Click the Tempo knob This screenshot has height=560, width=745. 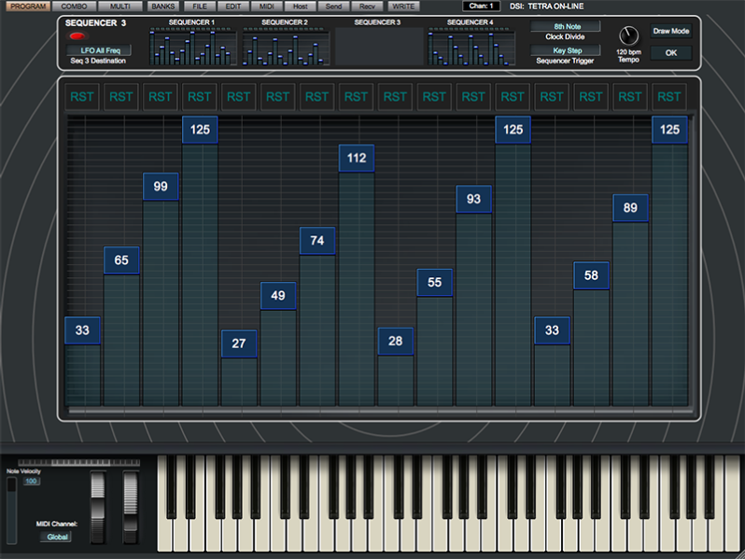tap(627, 36)
